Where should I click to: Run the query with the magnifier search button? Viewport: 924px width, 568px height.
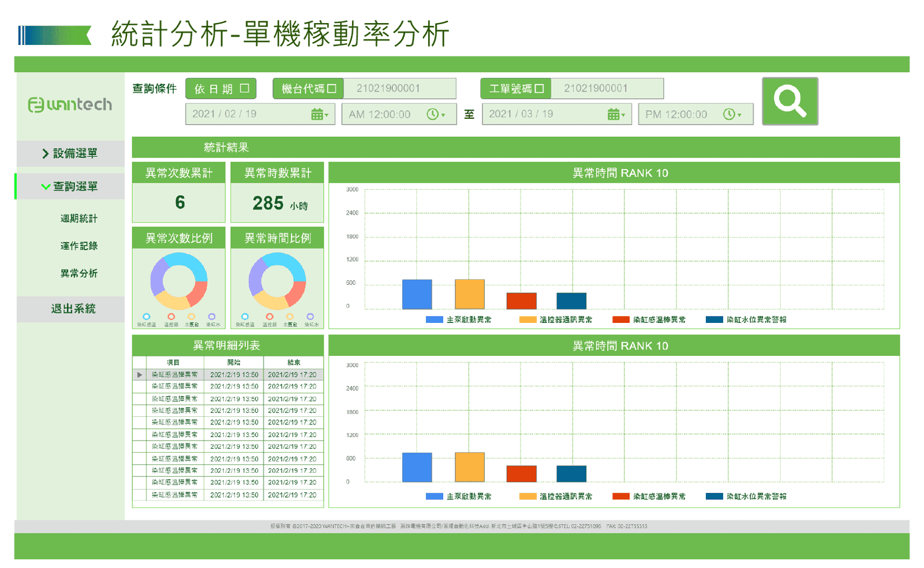pyautogui.click(x=790, y=101)
